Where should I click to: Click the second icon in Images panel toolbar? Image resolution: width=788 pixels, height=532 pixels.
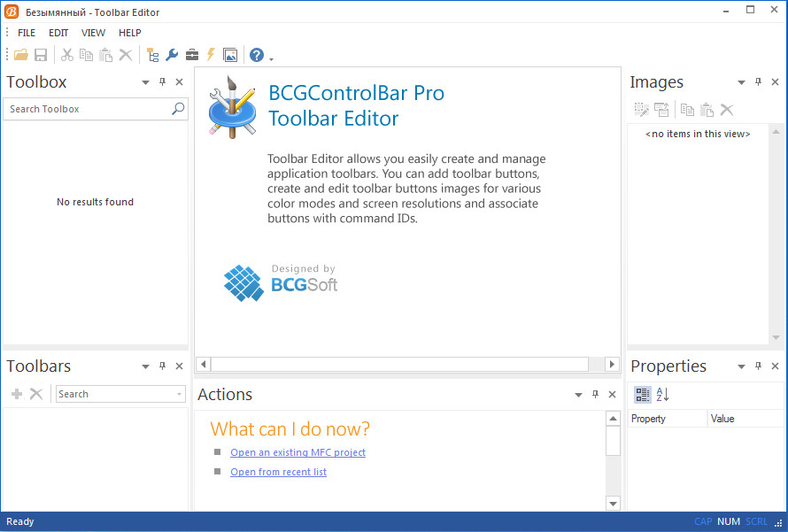pyautogui.click(x=661, y=110)
